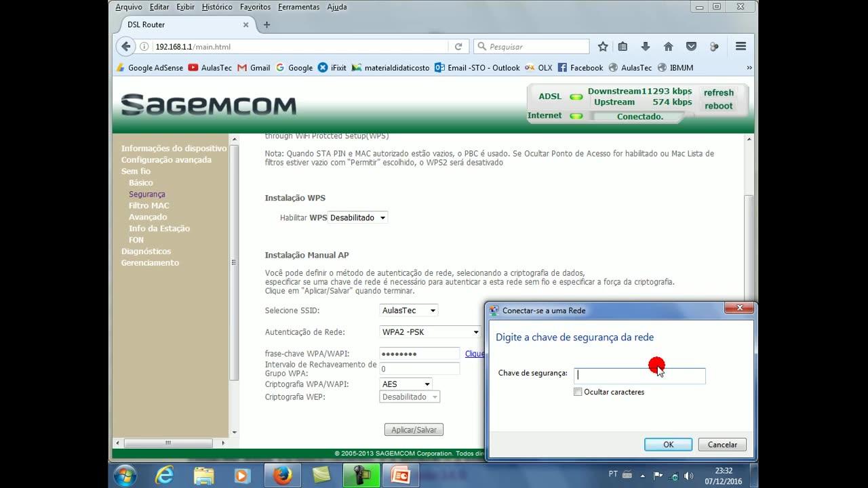The width and height of the screenshot is (868, 488).
Task: Open the Ferramentas menu
Action: (x=298, y=7)
